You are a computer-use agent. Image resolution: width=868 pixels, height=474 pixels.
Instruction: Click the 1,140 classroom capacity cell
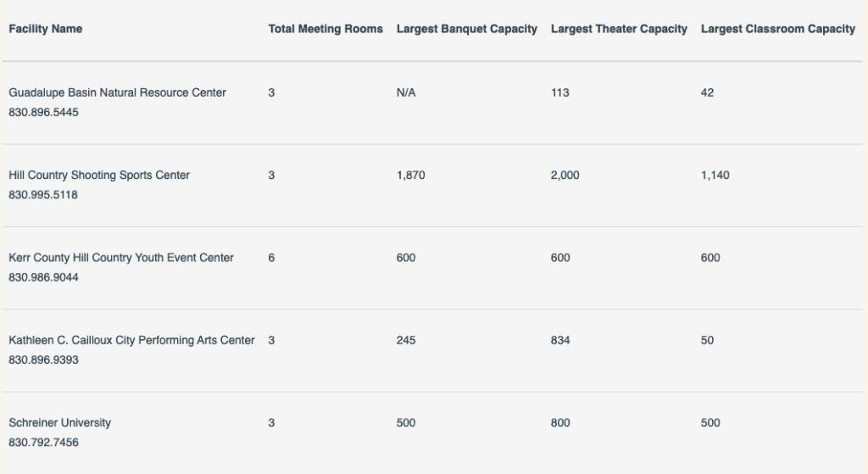click(715, 176)
